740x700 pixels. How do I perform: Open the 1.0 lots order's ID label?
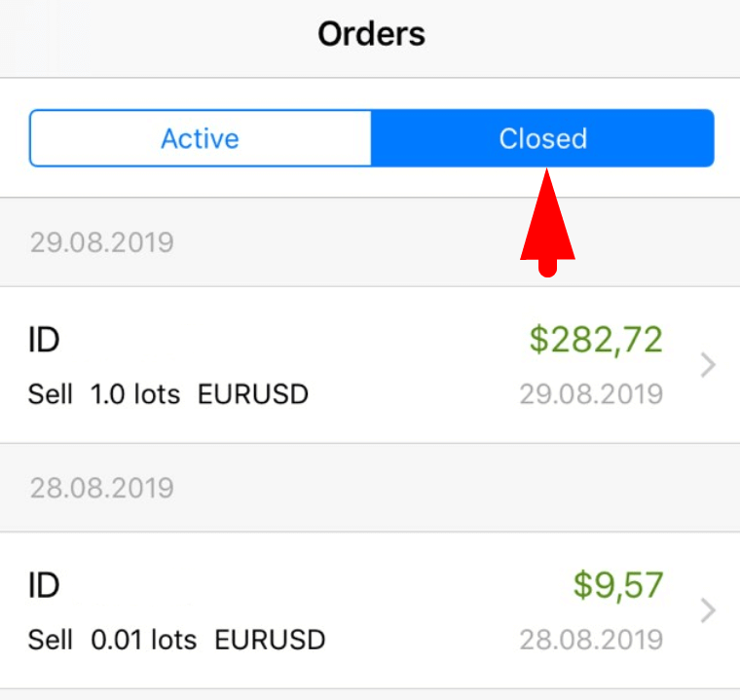pos(44,341)
